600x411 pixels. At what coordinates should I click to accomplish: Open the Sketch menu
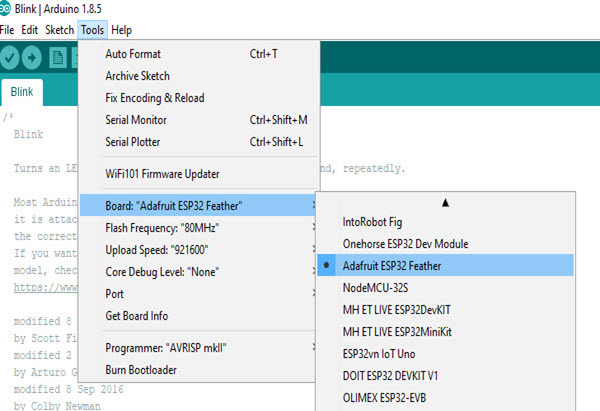pyautogui.click(x=60, y=30)
